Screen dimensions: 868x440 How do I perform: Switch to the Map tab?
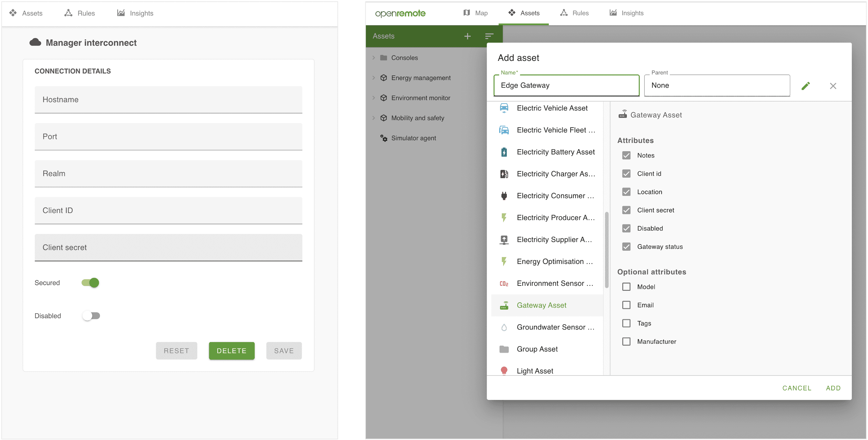tap(475, 13)
